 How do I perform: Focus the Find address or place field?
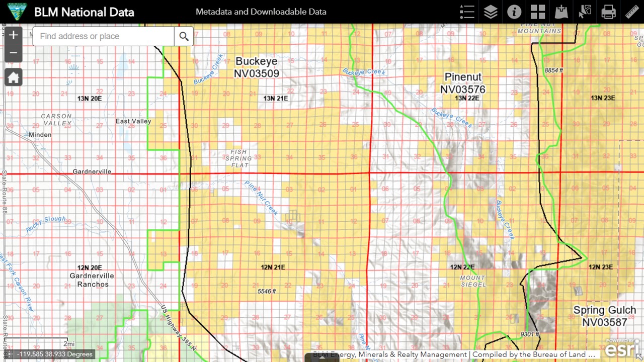[x=103, y=36]
